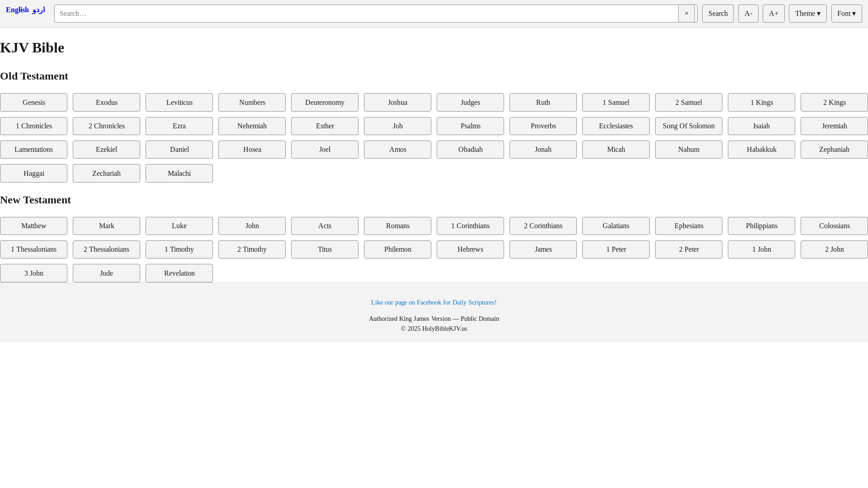Screen dimensions: 868x488
Task: Select 1 Corinthians
Action: point(470,226)
